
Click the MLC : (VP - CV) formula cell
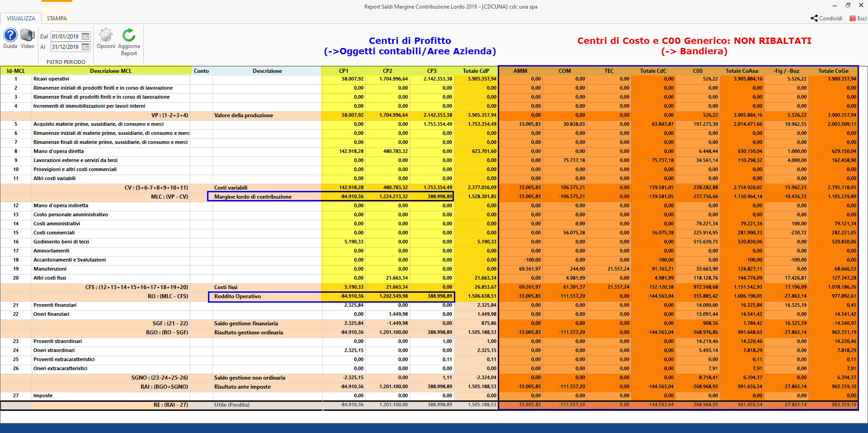click(111, 197)
